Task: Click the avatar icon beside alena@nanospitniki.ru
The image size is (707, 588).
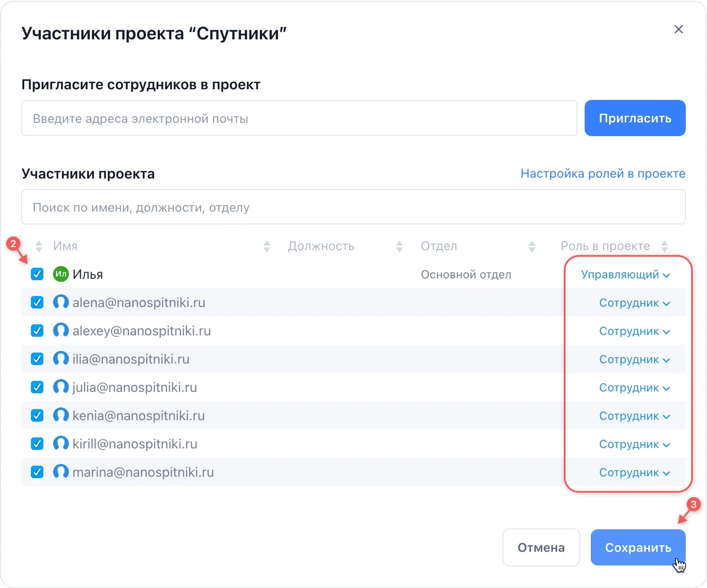Action: coord(61,302)
